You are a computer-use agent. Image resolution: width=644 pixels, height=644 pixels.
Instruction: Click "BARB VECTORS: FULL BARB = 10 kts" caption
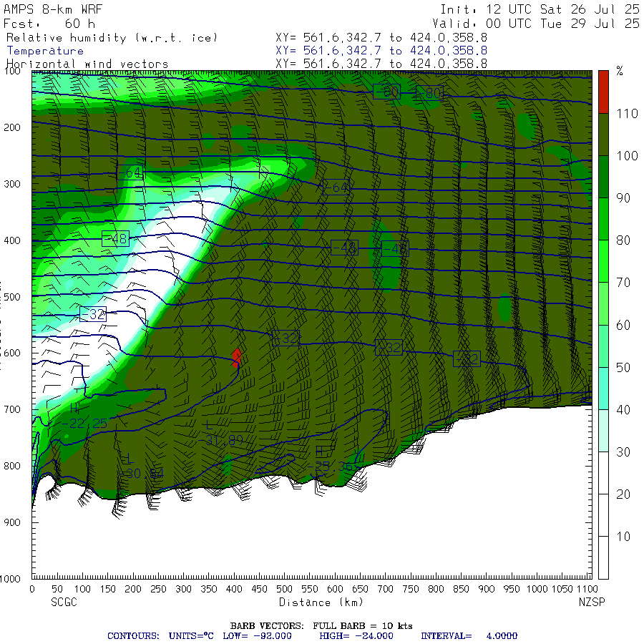pos(321,626)
